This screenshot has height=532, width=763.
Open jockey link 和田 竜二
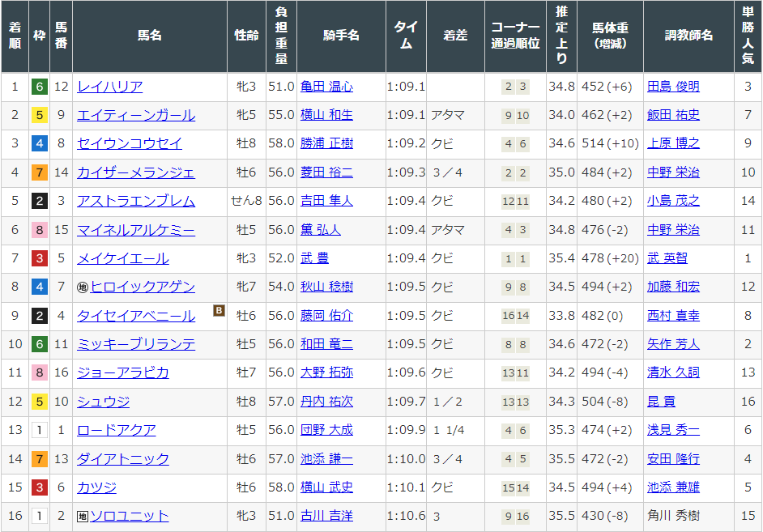point(326,344)
